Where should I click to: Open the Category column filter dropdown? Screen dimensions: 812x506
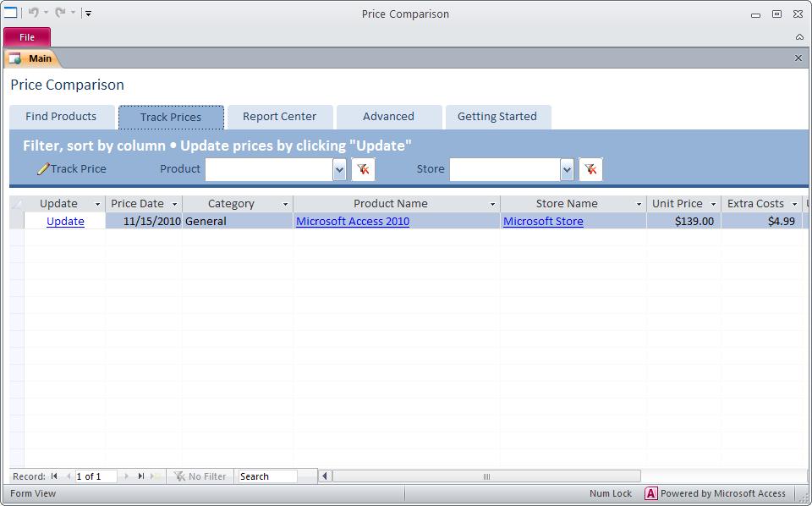[x=285, y=204]
